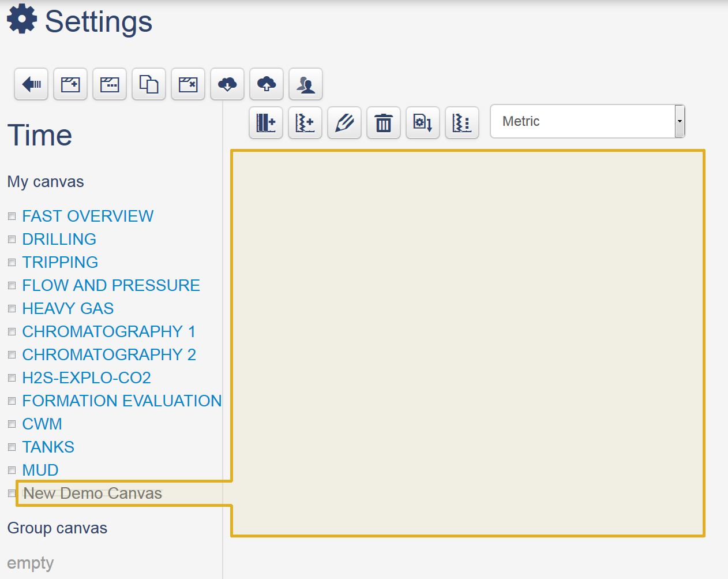Viewport: 728px width, 579px height.
Task: Create a new canvas using the add canvas icon
Action: click(70, 84)
